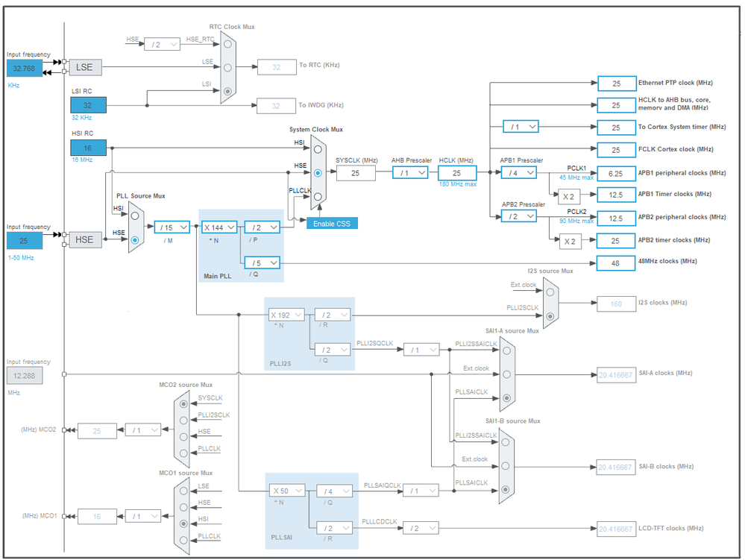The height and width of the screenshot is (560, 745).
Task: Edit the LSE input frequency 32.768 field
Action: pyautogui.click(x=25, y=68)
